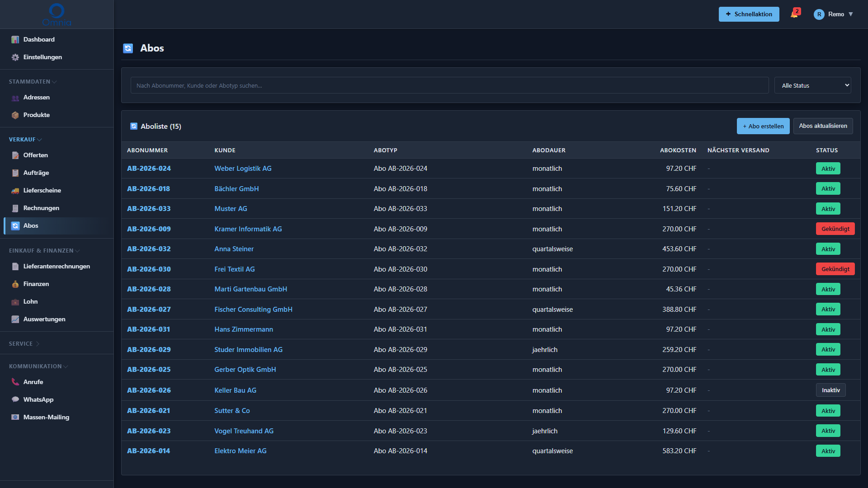Click the Omnia logo
868x488 pixels.
click(x=57, y=14)
